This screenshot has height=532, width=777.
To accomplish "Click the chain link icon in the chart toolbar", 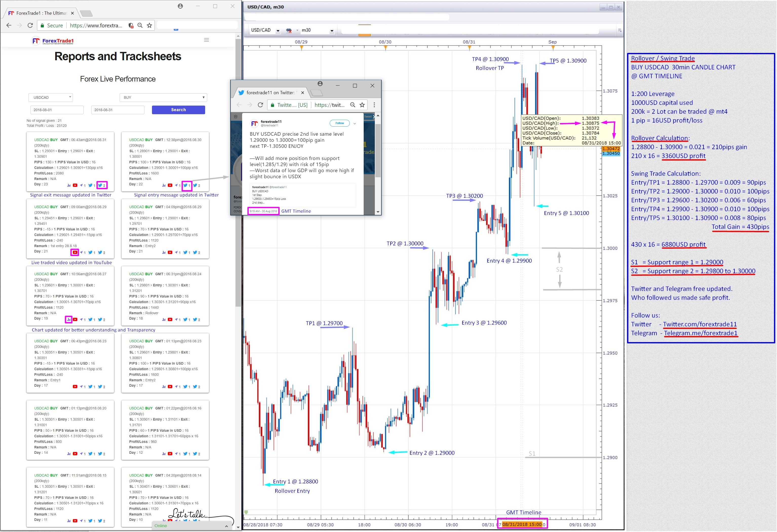I will point(289,30).
